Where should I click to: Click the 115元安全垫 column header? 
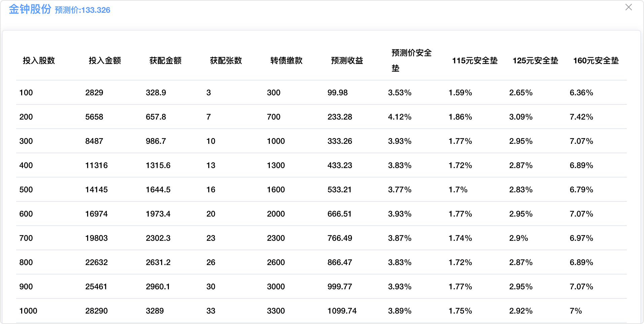474,61
